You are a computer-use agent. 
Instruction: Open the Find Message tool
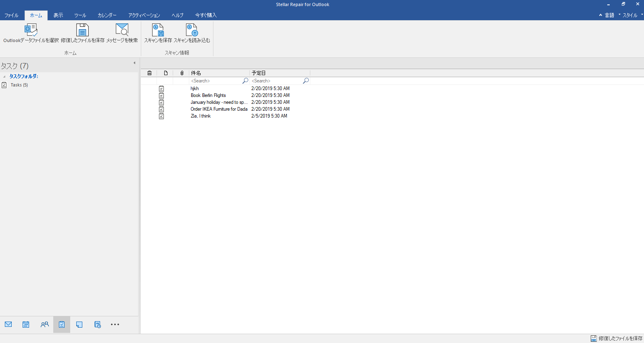122,30
